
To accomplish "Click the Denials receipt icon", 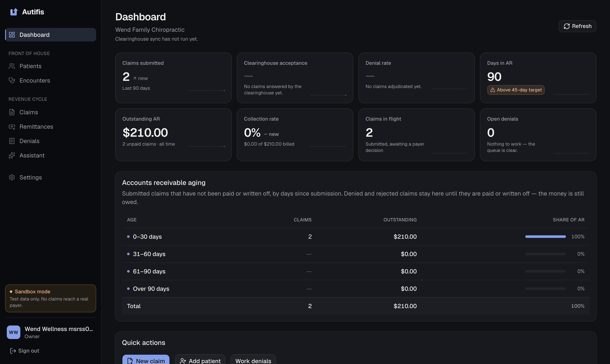I will coord(12,141).
